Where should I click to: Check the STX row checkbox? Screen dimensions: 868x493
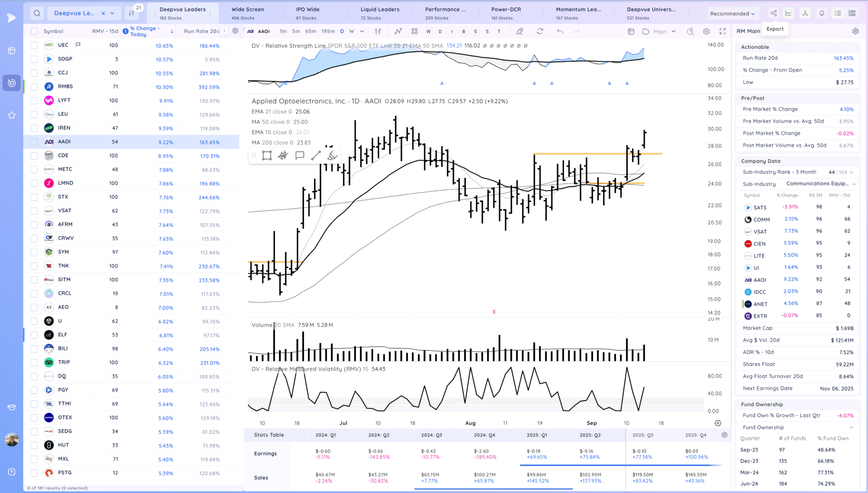pos(34,197)
